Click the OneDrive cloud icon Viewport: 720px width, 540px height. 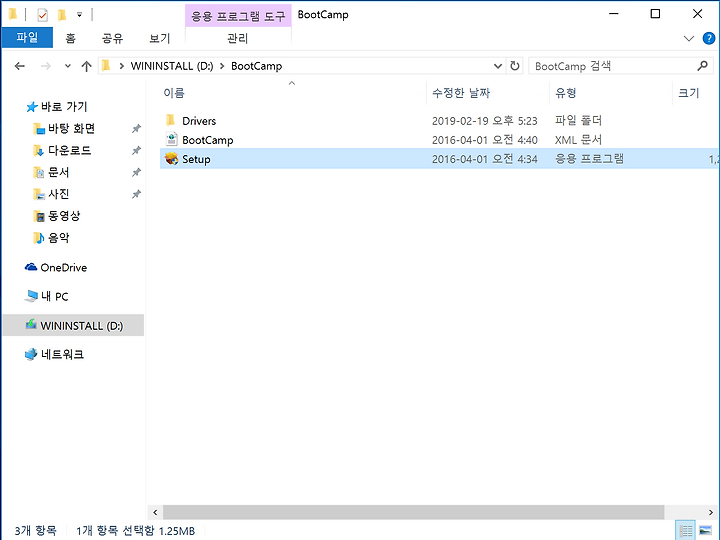pos(31,267)
